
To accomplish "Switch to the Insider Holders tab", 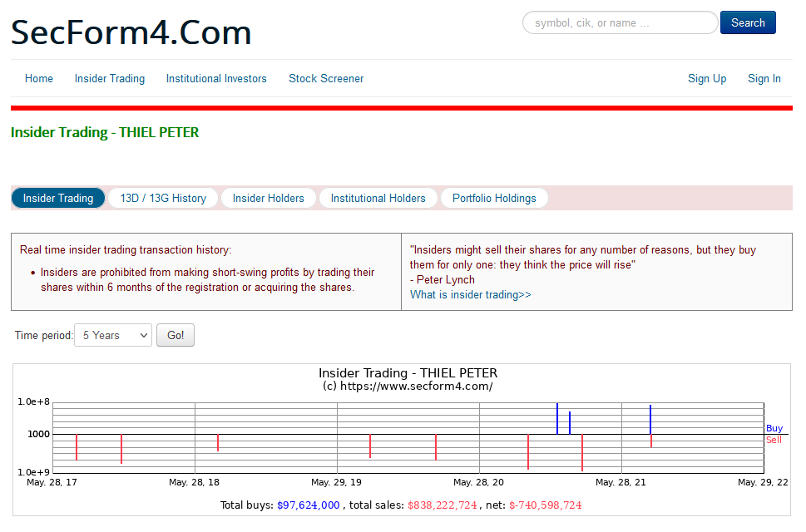I will coord(269,198).
